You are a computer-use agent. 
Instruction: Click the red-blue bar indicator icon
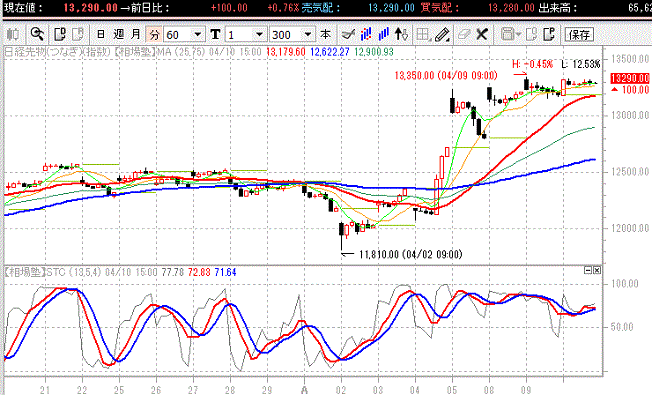pyautogui.click(x=366, y=35)
